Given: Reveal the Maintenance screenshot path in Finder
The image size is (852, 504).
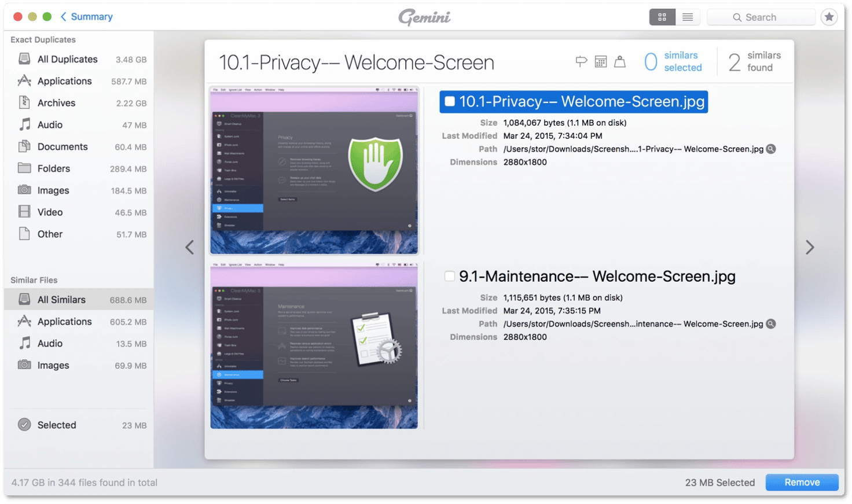Looking at the screenshot, I should point(771,324).
